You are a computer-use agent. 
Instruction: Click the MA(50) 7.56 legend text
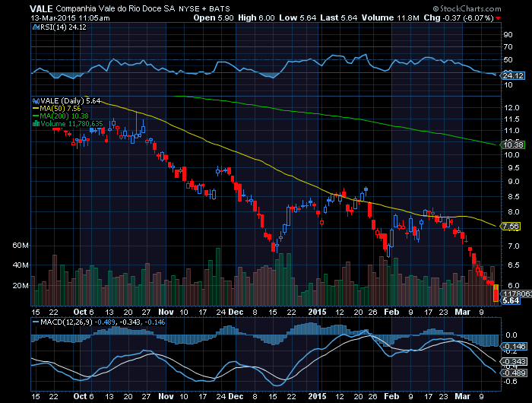pos(60,109)
